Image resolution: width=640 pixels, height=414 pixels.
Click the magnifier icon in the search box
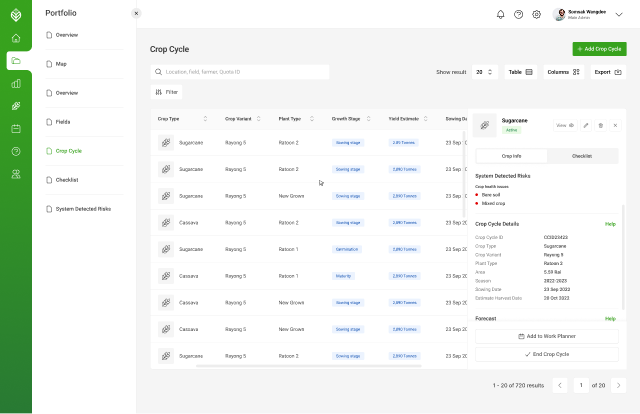pos(158,72)
